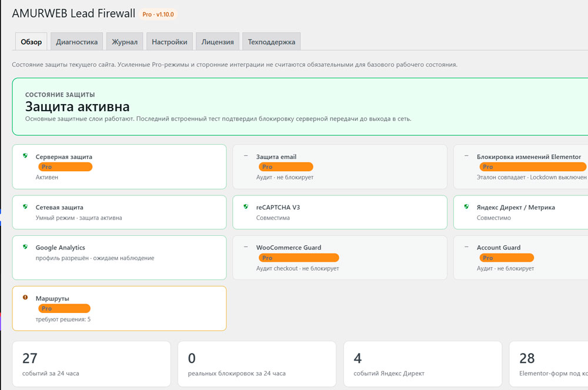Click the Совместима text under reCAPTCHA V3
This screenshot has height=390, width=588.
coord(273,218)
